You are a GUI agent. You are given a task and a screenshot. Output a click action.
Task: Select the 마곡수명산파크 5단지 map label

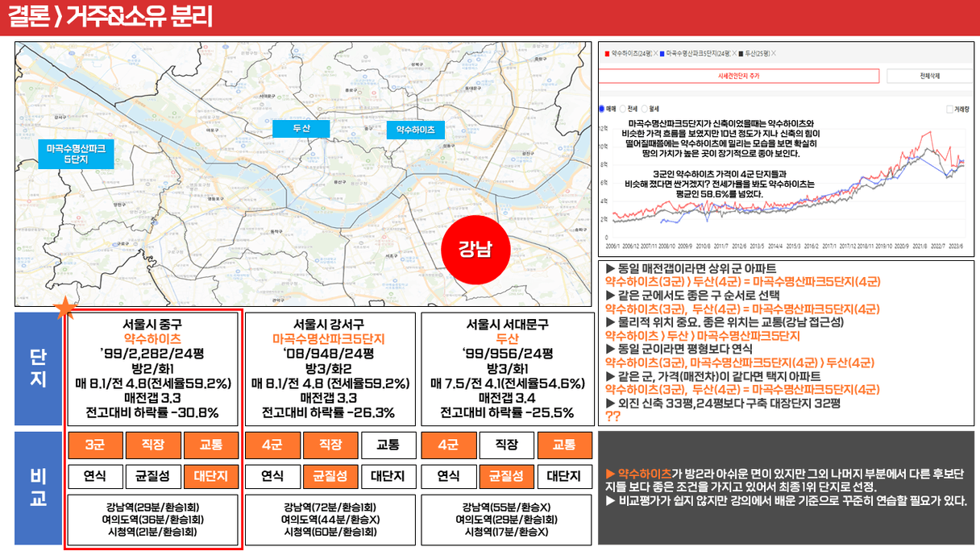(x=75, y=154)
